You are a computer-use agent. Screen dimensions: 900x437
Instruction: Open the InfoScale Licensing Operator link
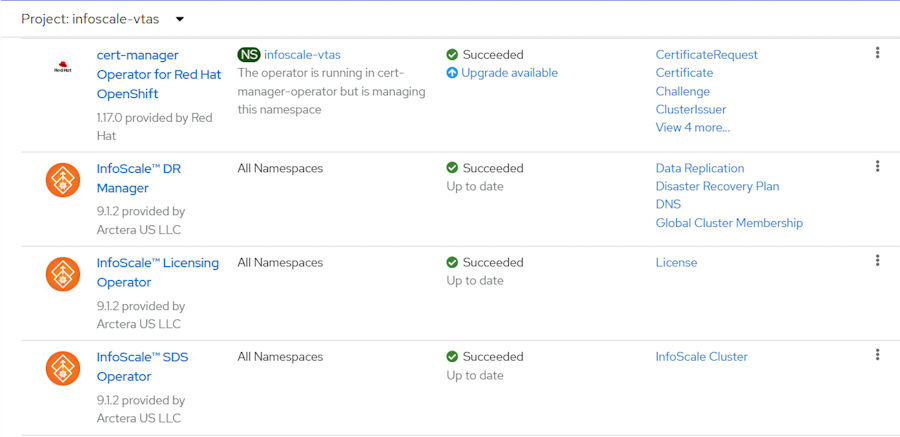(158, 272)
